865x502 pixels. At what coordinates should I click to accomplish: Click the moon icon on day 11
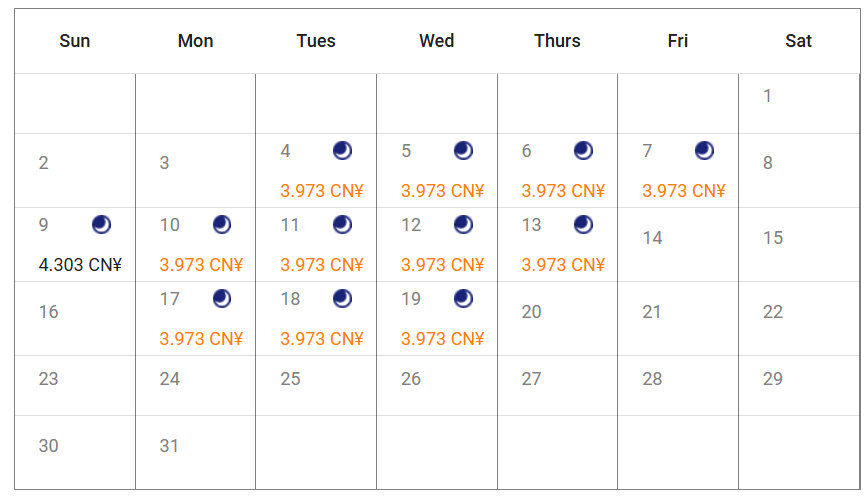342,225
